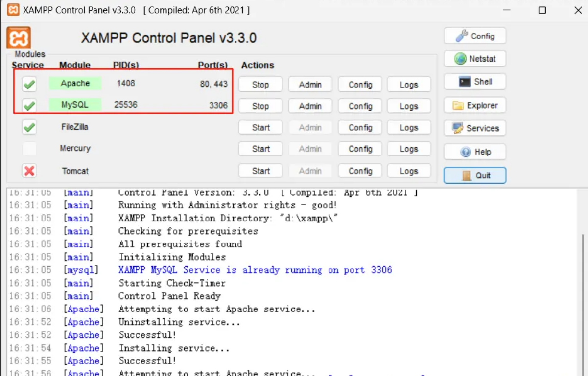
Task: Toggle the Apache service checkbox
Action: point(29,85)
